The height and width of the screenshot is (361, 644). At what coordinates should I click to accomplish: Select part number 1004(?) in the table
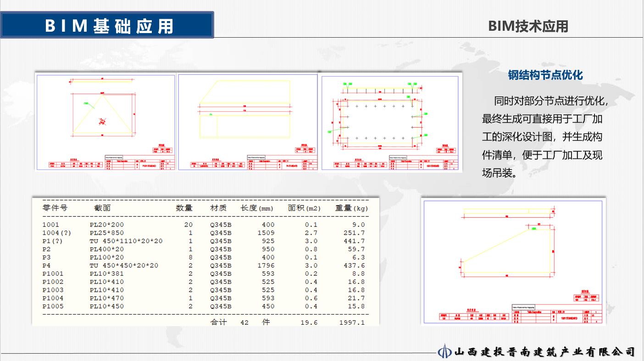[57, 233]
